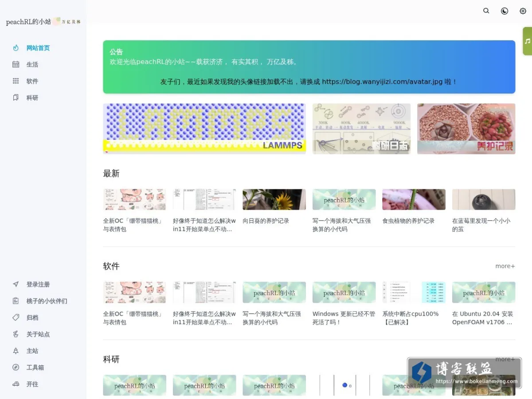Click the compass icon beside 工具箱
532x399 pixels.
pyautogui.click(x=16, y=368)
